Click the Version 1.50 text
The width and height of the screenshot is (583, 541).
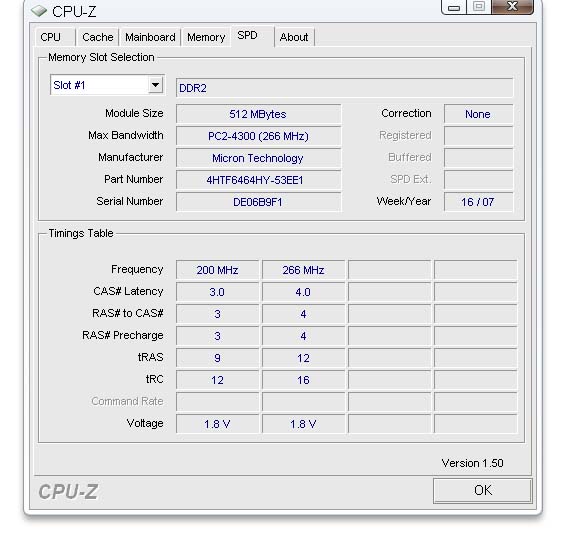tap(472, 463)
